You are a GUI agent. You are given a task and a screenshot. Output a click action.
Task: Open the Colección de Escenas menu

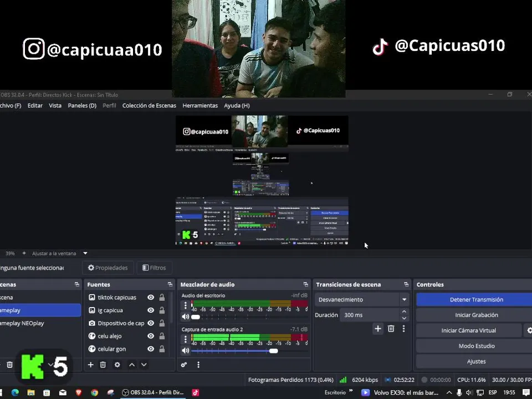tap(149, 105)
